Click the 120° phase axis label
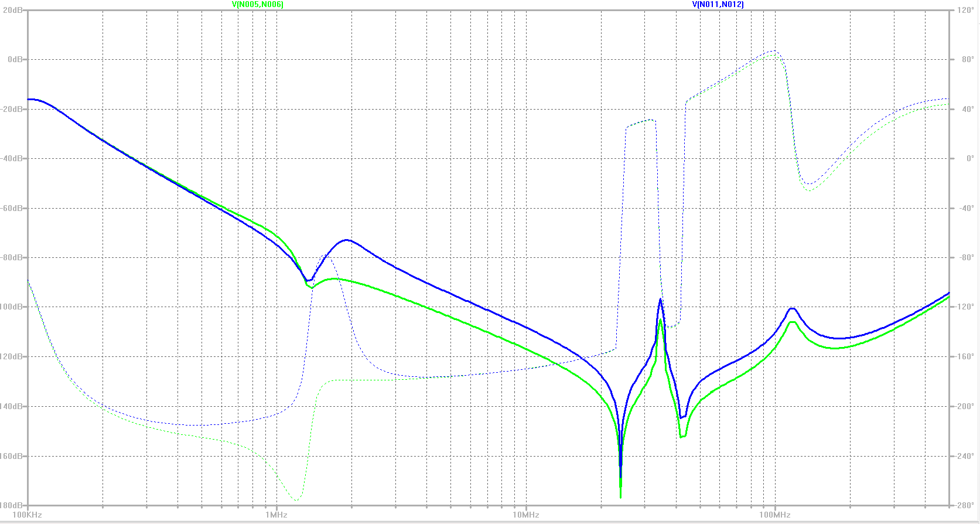Viewport: 980px width, 524px height. [966, 10]
